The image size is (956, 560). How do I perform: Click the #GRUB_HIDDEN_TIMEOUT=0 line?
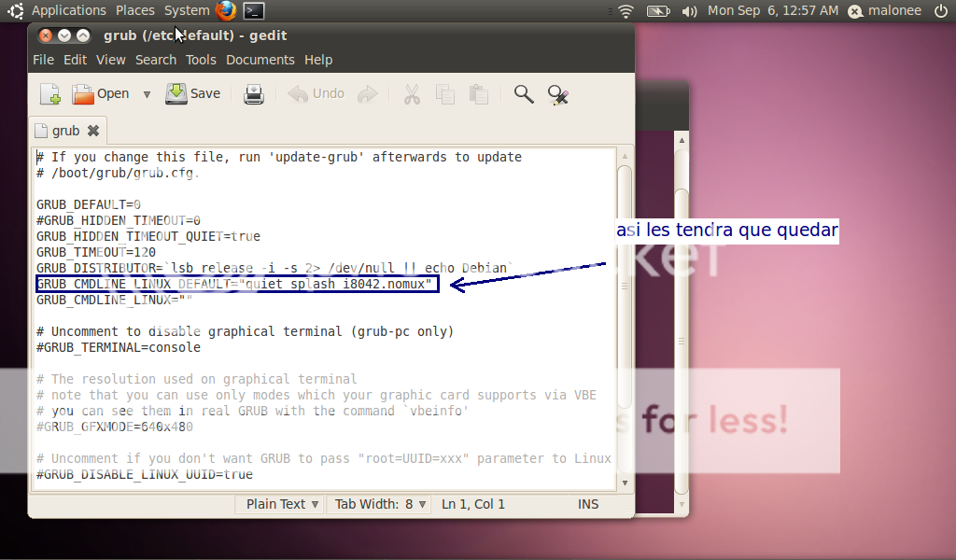(x=119, y=220)
